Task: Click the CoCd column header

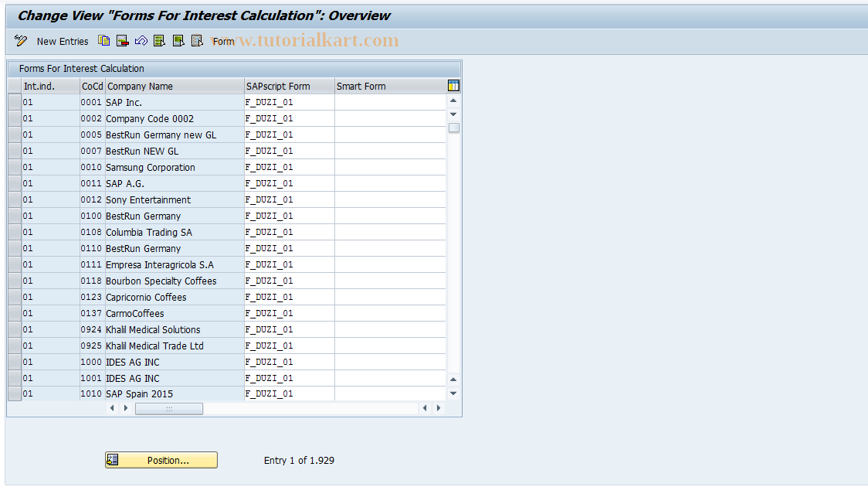Action: 93,86
